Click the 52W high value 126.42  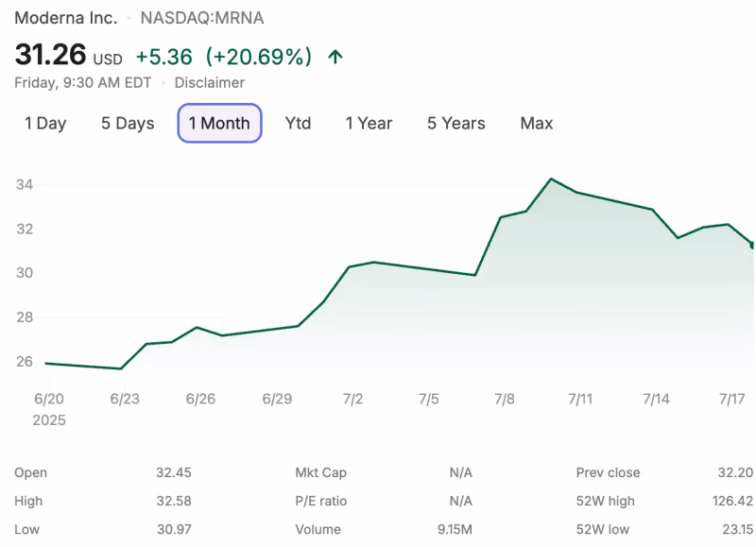point(732,501)
